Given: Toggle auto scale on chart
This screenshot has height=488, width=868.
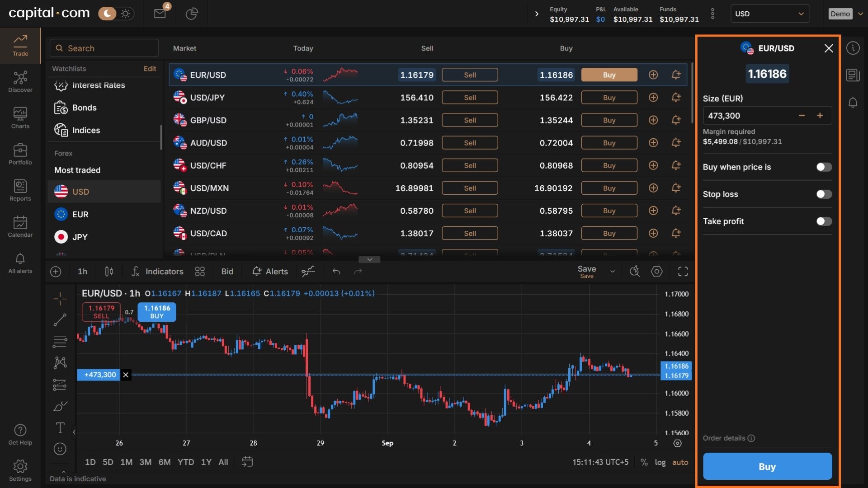Looking at the screenshot, I should pos(680,462).
